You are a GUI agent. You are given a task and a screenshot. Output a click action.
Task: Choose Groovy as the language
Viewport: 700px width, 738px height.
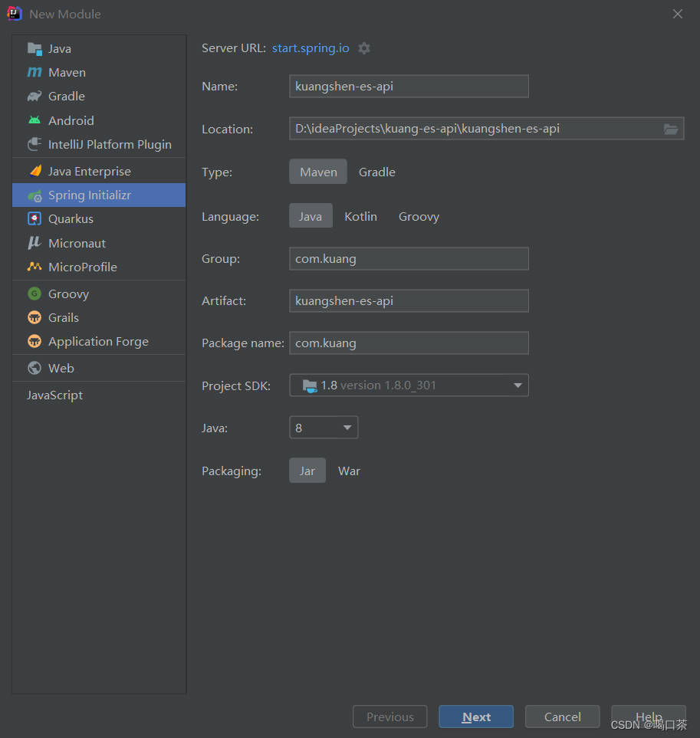(x=419, y=216)
